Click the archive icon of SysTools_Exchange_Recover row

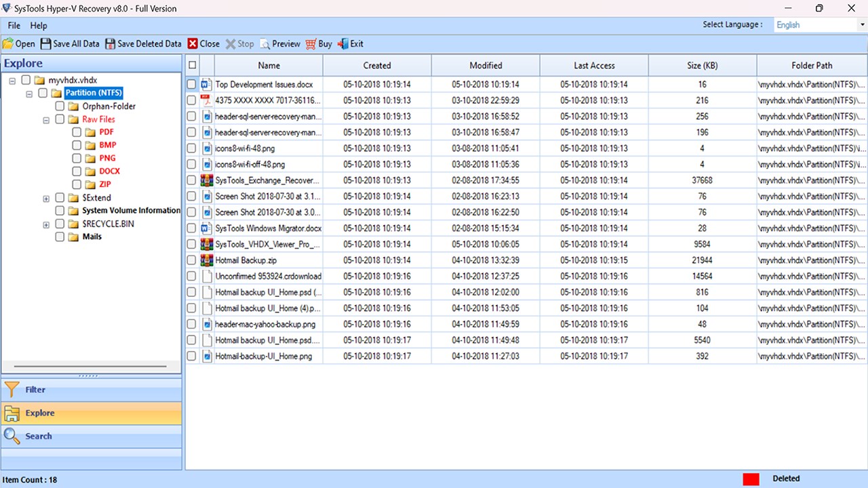coord(208,180)
